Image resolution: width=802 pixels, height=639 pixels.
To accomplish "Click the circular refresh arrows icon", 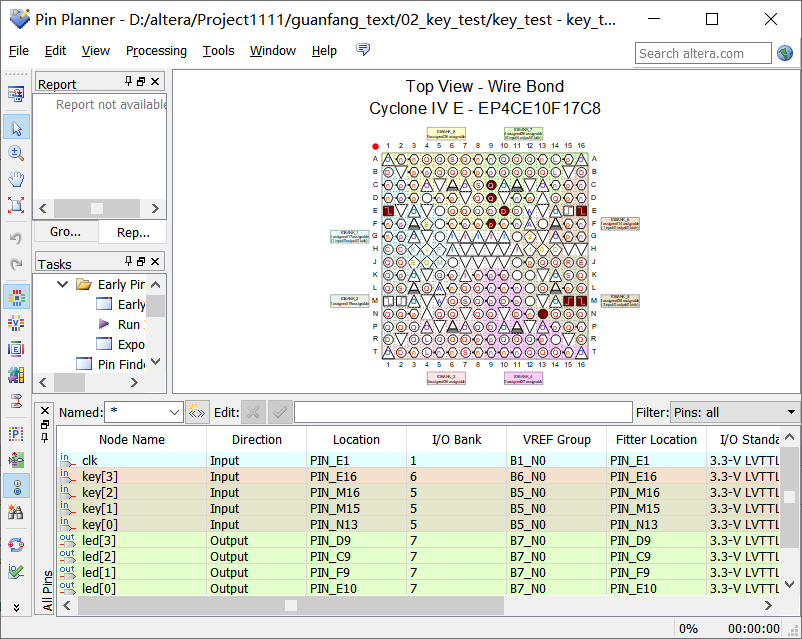I will 16,545.
